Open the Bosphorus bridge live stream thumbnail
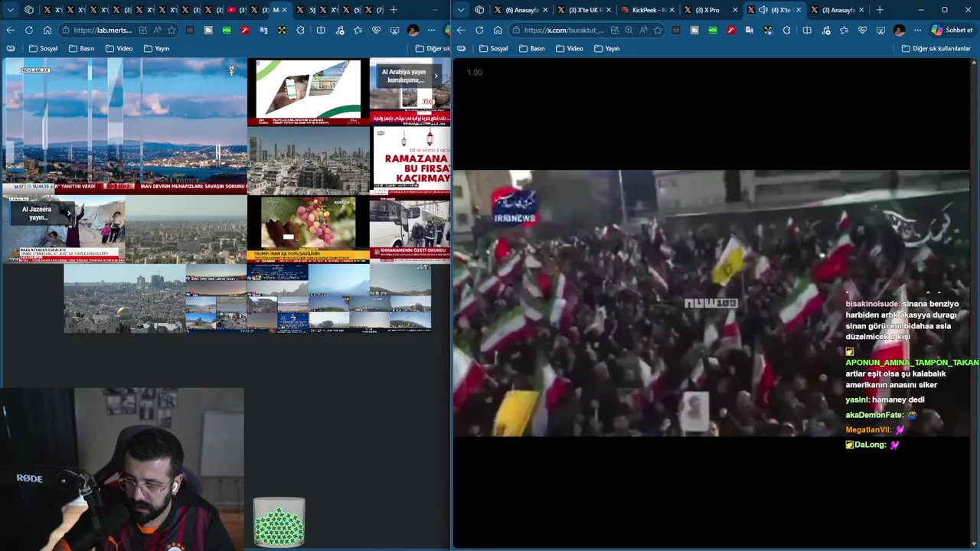The width and height of the screenshot is (980, 551). 125,125
